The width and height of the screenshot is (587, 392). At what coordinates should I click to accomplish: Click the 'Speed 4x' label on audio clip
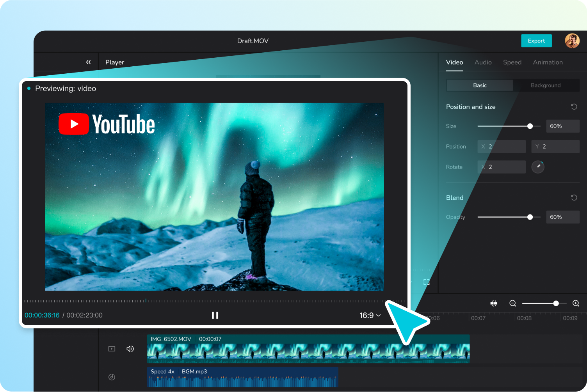pos(162,371)
